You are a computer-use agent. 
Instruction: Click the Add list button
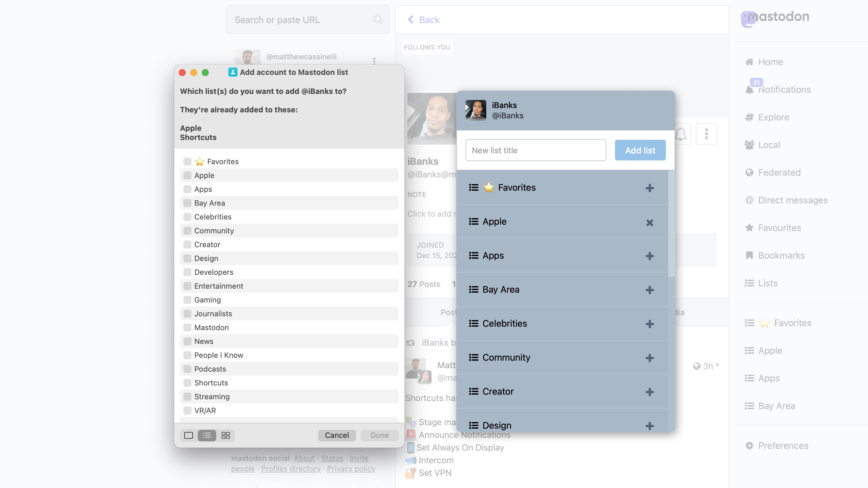[x=640, y=150]
